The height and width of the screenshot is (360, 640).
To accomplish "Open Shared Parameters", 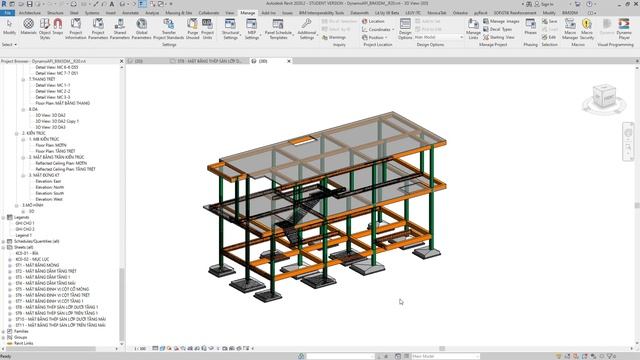I will pos(120,29).
